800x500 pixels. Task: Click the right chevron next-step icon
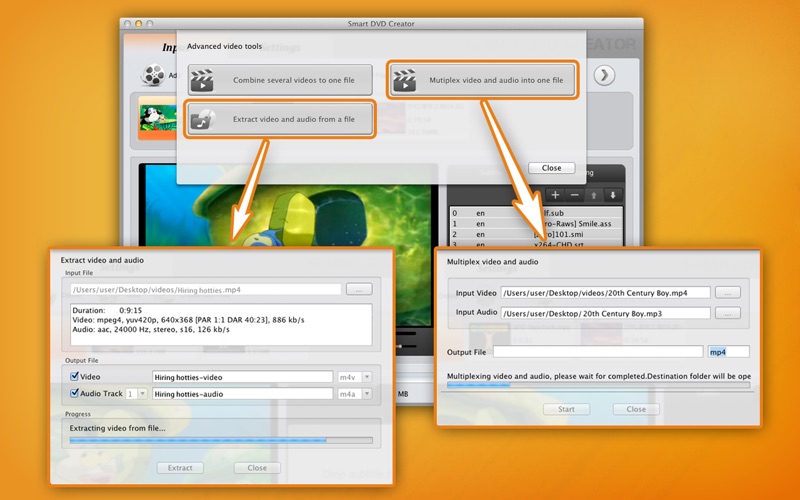click(604, 75)
